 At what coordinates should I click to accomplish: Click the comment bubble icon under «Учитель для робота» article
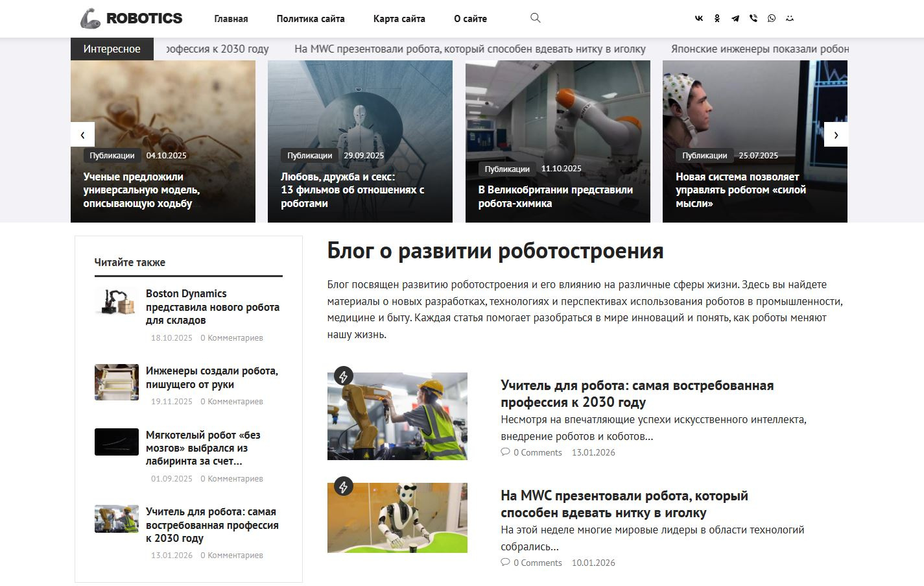tap(505, 452)
